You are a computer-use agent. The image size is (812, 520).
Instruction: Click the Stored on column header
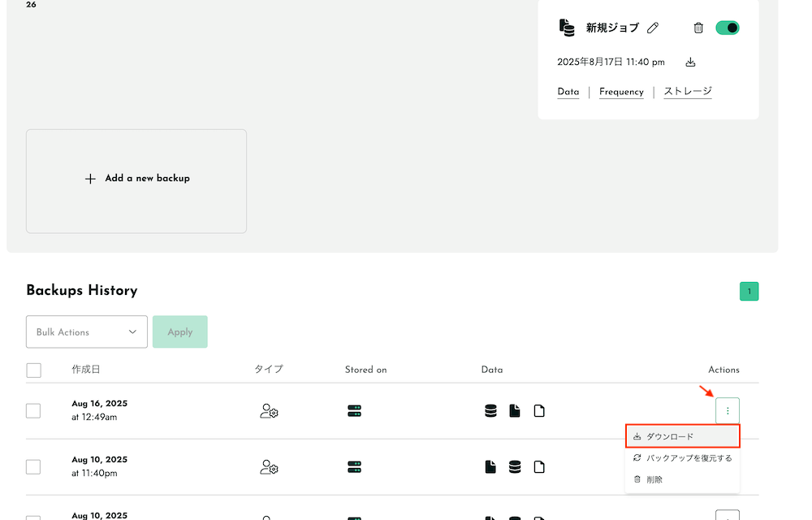point(365,370)
